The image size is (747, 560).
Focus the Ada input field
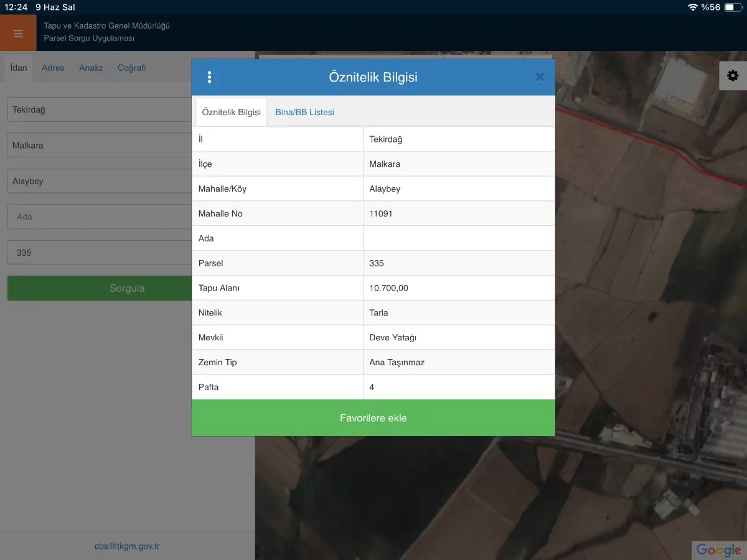pos(100,217)
